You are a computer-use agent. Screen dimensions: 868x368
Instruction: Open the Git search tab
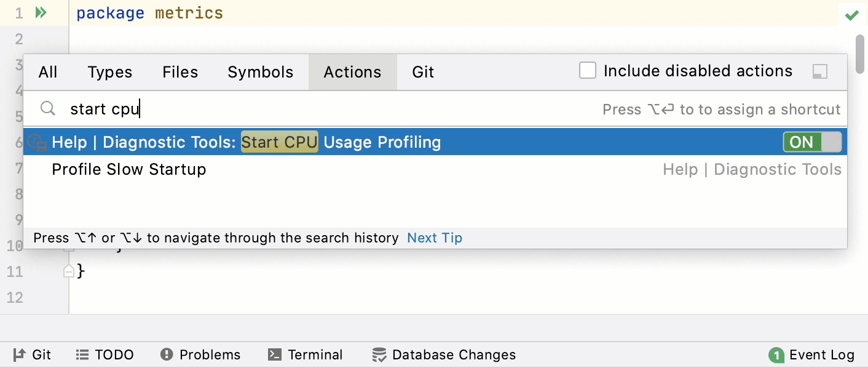(423, 71)
